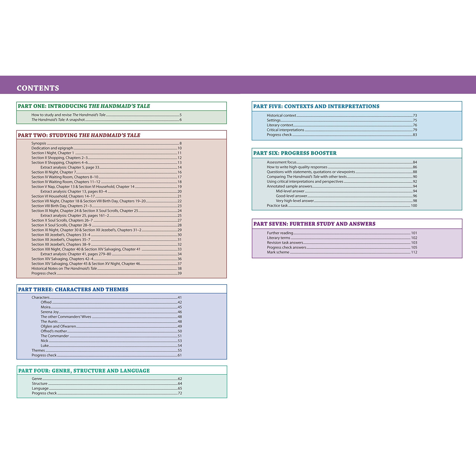Open the "Historical context" entry
This screenshot has height=476, width=476.
[342, 115]
